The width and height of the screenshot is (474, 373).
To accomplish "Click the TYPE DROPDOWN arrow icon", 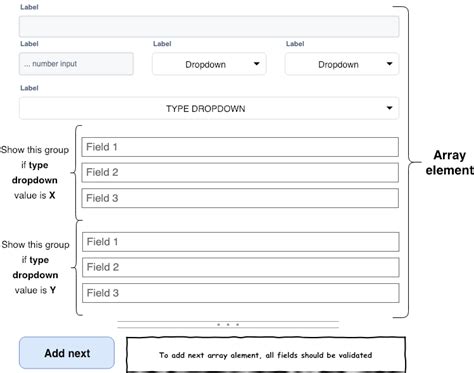I will pyautogui.click(x=389, y=108).
